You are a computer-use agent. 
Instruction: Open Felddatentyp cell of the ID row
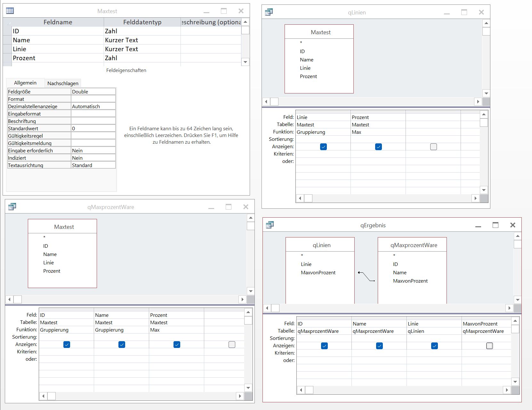(x=142, y=31)
